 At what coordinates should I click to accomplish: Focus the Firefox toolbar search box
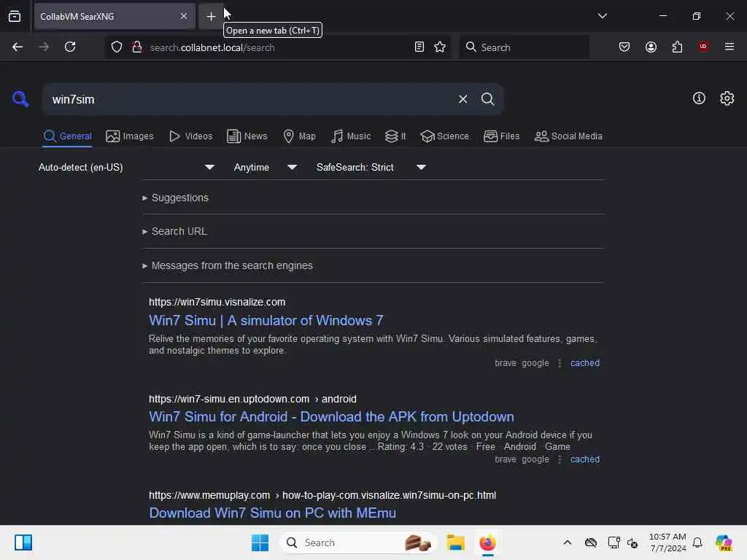click(x=524, y=47)
